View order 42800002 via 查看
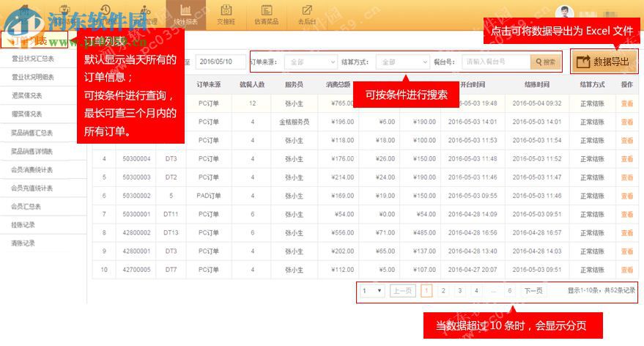 point(626,233)
